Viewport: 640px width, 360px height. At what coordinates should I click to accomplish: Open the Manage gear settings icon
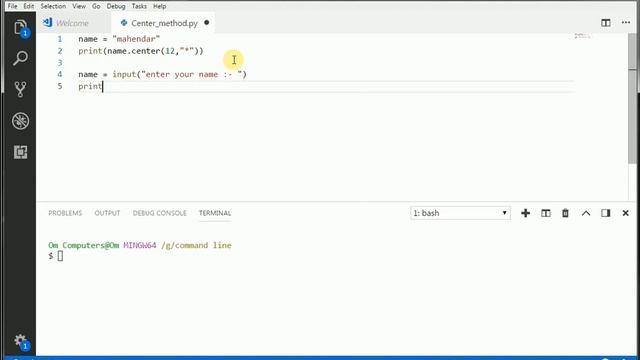(20, 341)
